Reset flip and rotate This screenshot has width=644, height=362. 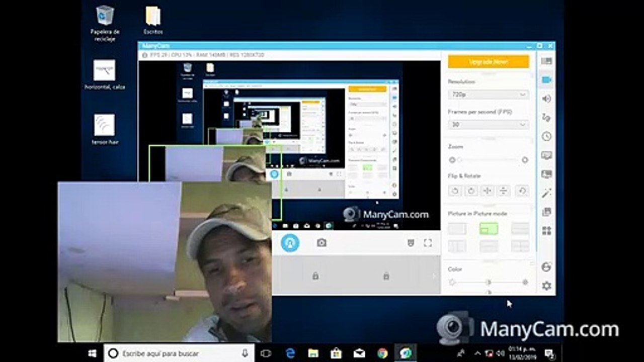click(522, 191)
